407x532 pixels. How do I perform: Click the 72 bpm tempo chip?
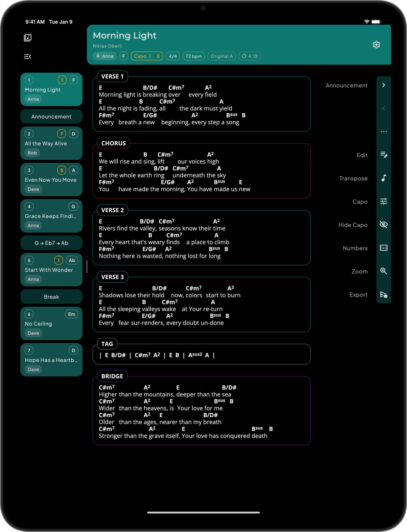(x=194, y=56)
